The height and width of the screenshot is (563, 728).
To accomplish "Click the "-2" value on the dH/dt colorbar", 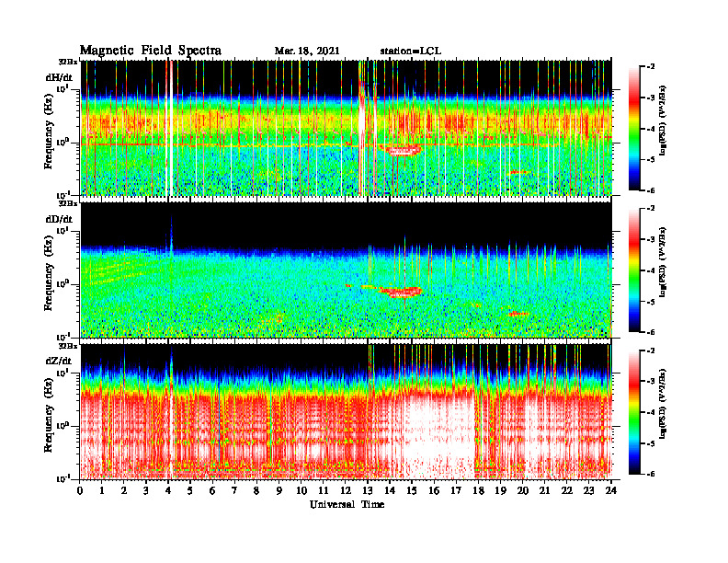I will [x=651, y=67].
